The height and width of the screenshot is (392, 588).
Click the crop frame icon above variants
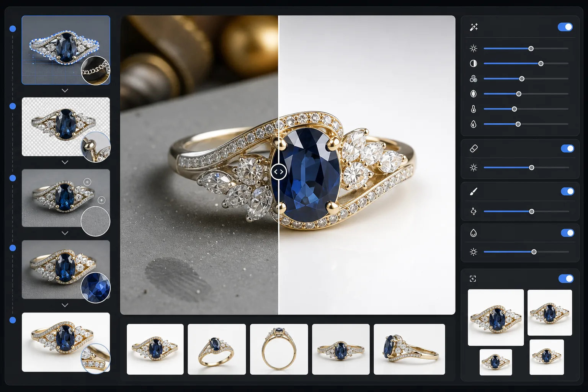473,279
